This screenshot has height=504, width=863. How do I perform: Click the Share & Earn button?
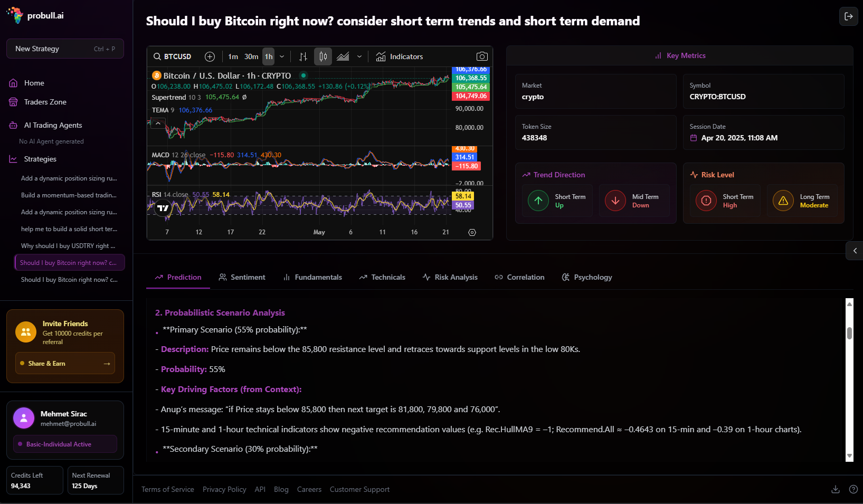click(x=64, y=363)
